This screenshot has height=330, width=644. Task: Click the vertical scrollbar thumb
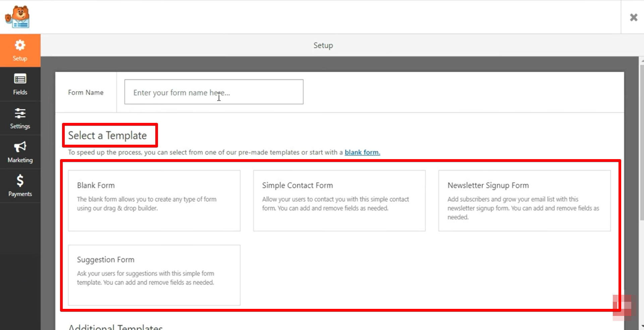[x=642, y=141]
